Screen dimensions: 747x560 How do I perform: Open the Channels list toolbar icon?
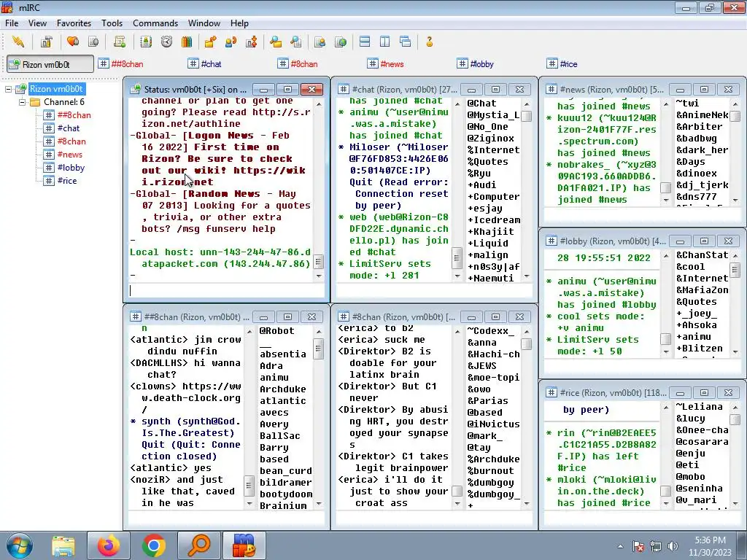point(93,42)
